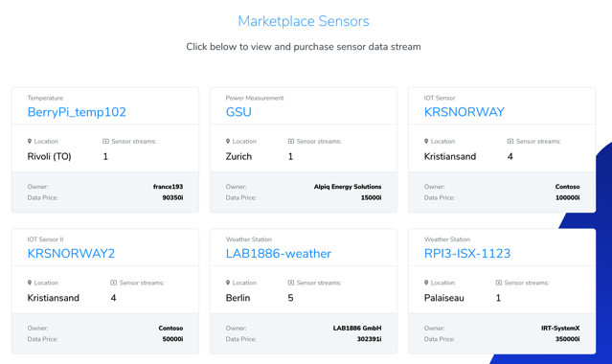Open the RPI3-ISX-1123 sensor link
The image size is (612, 364).
point(467,254)
